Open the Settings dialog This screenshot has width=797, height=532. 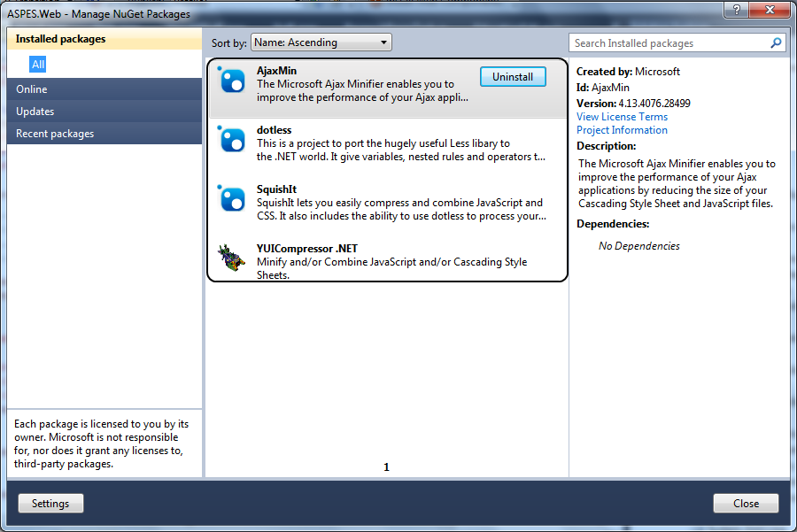[x=50, y=504]
